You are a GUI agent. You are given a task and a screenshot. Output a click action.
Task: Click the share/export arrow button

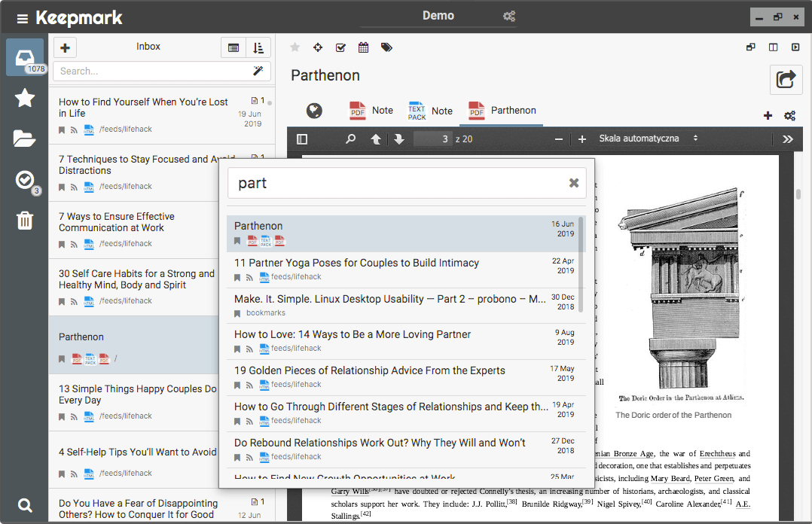point(785,79)
